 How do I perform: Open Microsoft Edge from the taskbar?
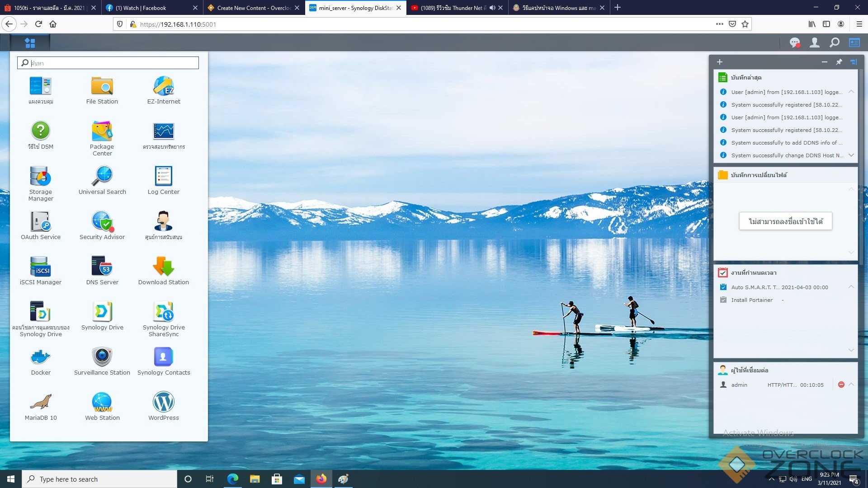233,479
